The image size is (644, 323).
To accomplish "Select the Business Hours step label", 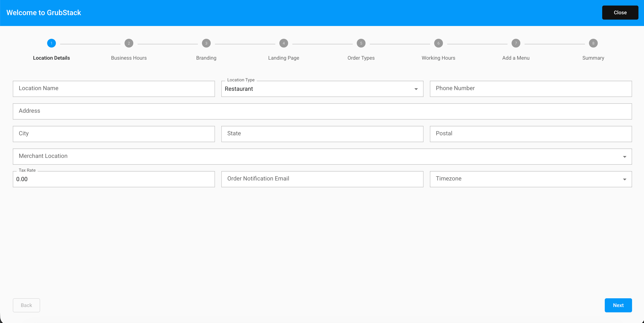I will coord(129,58).
